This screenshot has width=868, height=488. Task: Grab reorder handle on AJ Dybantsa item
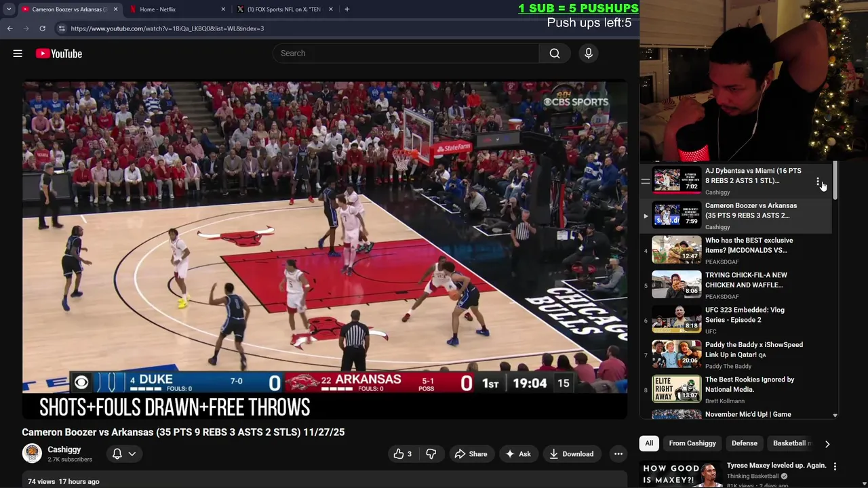[x=646, y=181]
